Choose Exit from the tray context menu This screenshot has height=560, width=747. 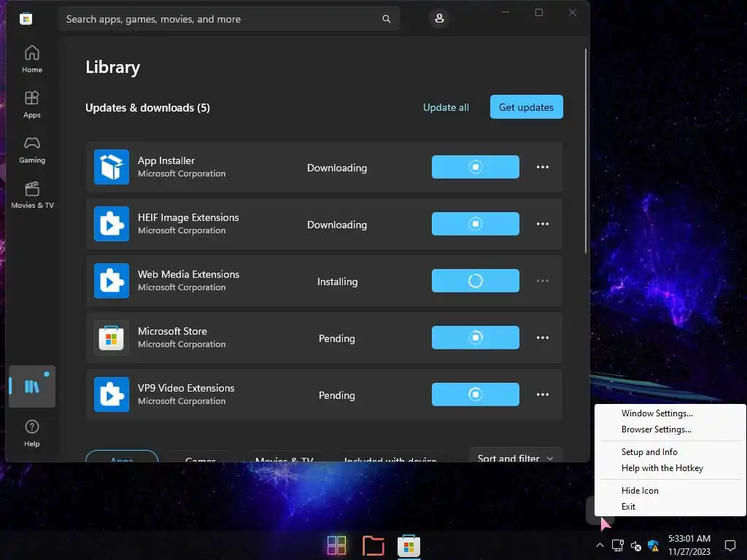[628, 507]
